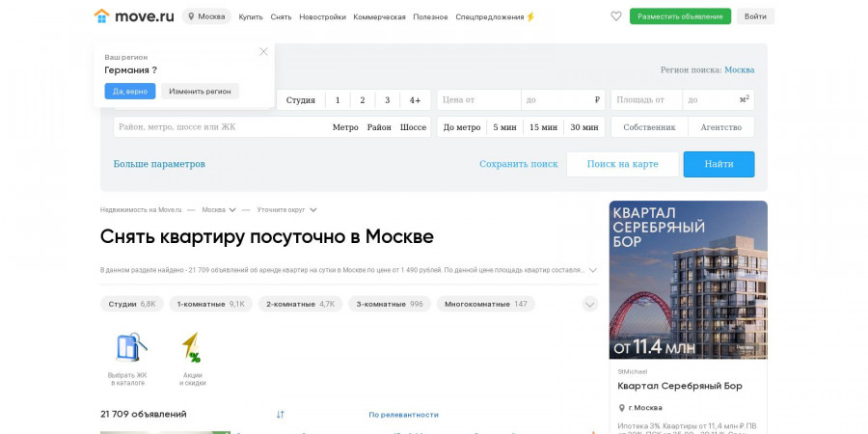Select 3 rooms filter
Image resolution: width=868 pixels, height=434 pixels.
[x=388, y=100]
